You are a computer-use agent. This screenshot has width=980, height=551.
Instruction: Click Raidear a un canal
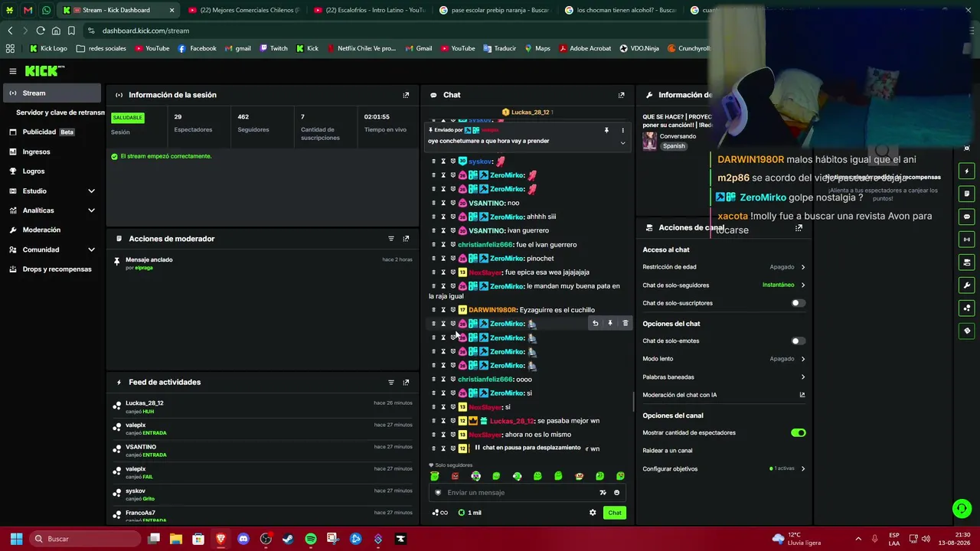click(x=668, y=451)
